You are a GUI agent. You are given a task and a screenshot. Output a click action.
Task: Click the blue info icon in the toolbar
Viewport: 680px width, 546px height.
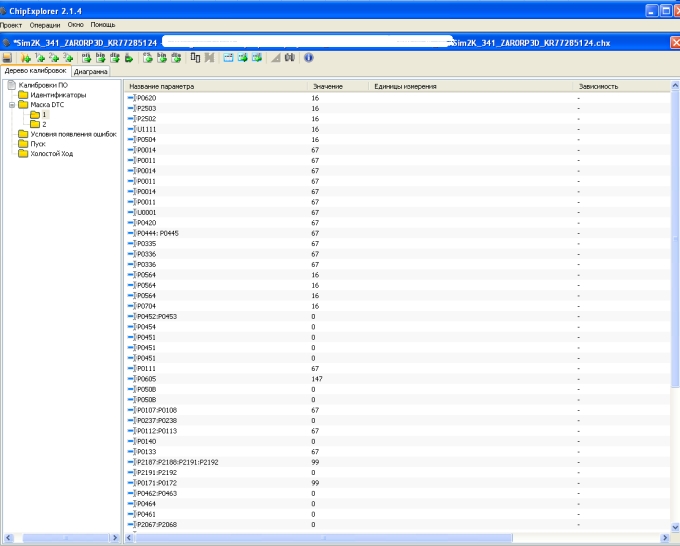(308, 58)
